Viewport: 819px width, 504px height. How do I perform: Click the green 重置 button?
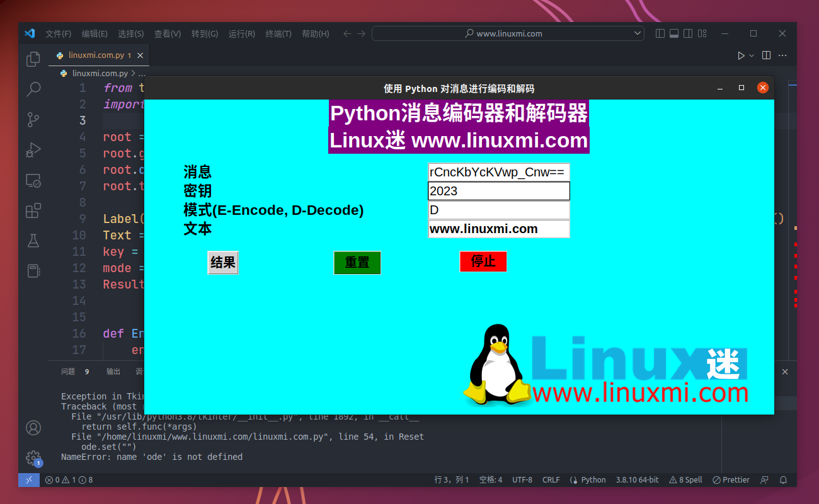point(357,262)
